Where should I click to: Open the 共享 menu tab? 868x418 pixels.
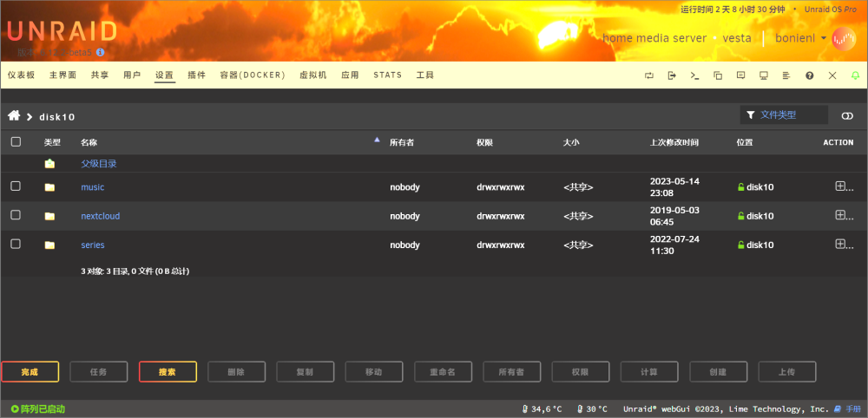click(100, 75)
